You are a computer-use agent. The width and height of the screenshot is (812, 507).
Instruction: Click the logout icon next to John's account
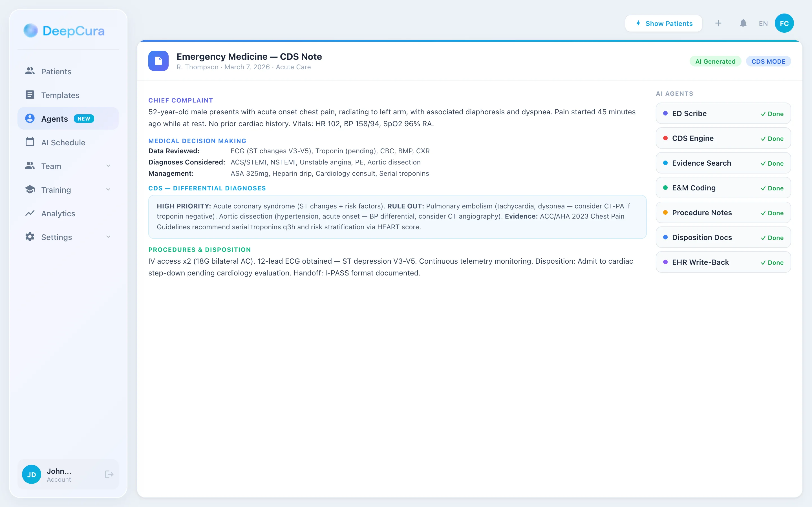[x=109, y=474]
